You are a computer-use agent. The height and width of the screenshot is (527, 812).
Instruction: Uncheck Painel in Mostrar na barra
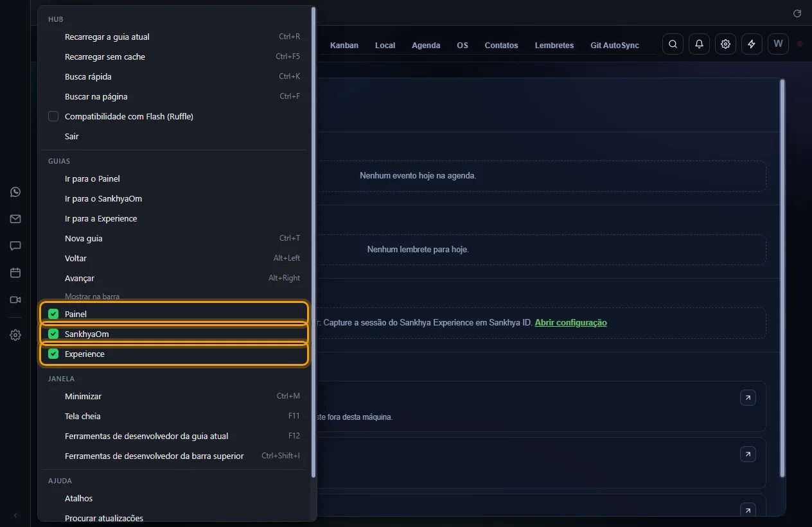[x=53, y=314]
